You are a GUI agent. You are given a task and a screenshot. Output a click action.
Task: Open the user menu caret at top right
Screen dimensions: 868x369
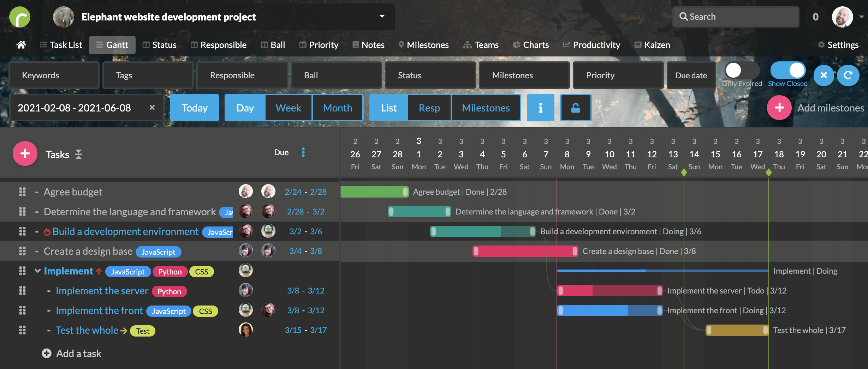coord(861,17)
